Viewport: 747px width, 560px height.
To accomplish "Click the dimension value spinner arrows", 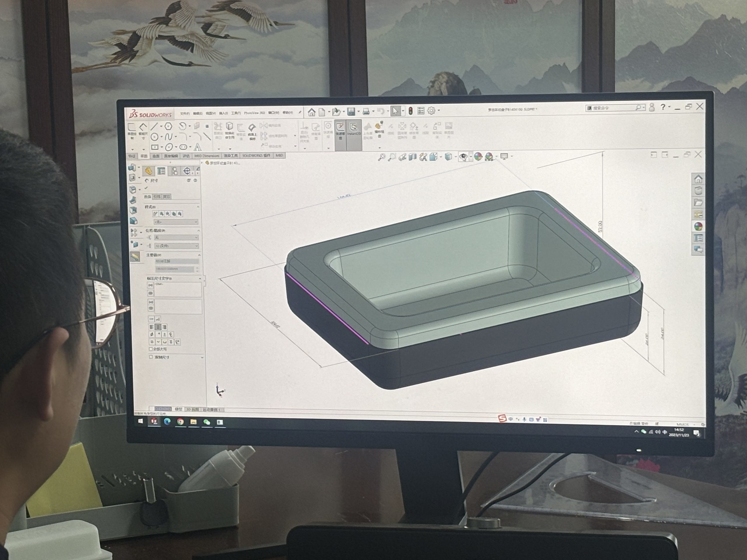I will coord(197,269).
